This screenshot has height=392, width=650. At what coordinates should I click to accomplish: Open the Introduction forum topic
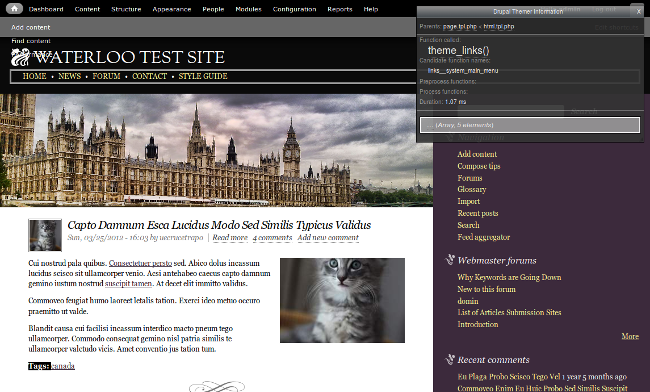tap(478, 324)
